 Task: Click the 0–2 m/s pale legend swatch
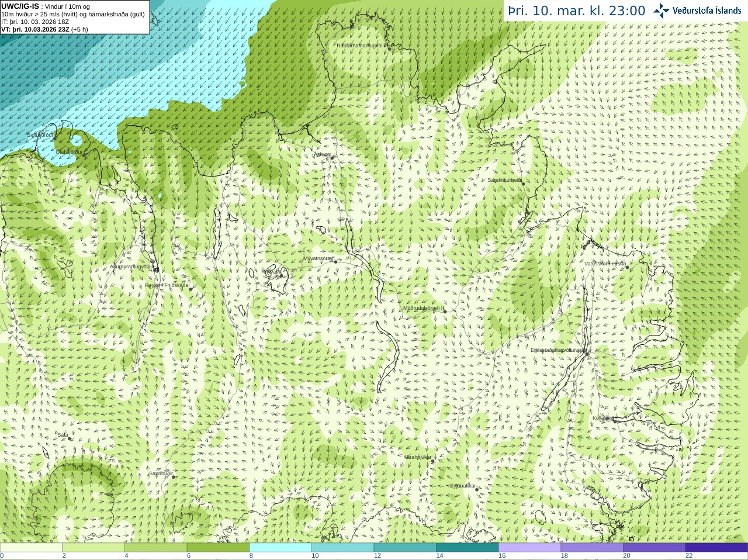click(32, 548)
